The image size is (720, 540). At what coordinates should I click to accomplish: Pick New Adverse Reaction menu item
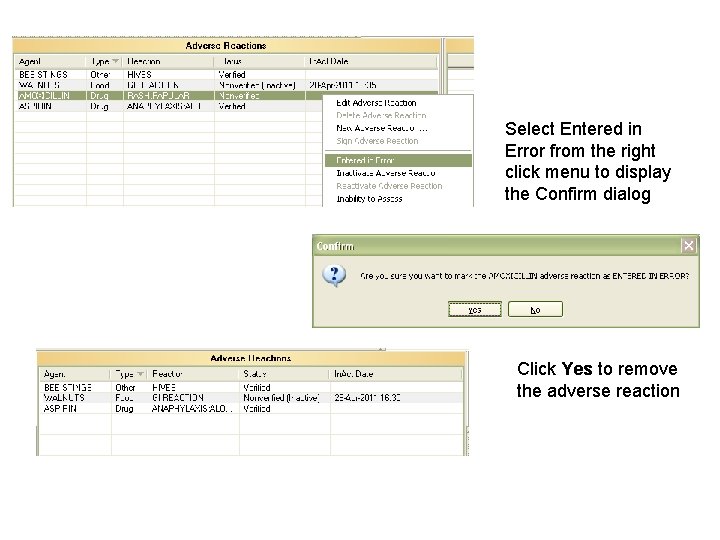381,128
